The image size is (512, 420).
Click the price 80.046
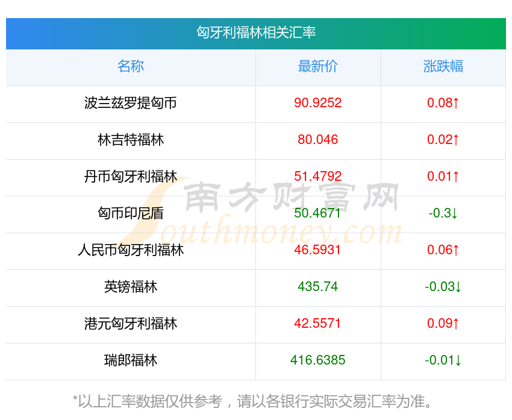click(317, 140)
